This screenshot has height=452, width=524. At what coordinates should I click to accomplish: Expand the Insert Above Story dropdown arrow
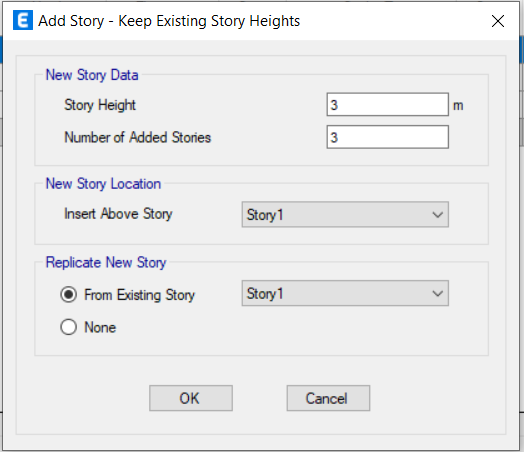pyautogui.click(x=437, y=214)
